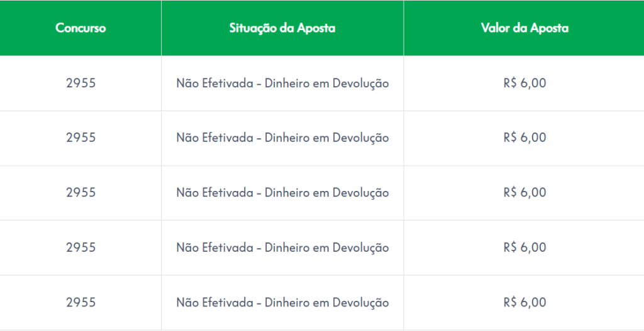
Task: Click 'Dinheiro em Devolução' text in second row
Action: pos(326,138)
